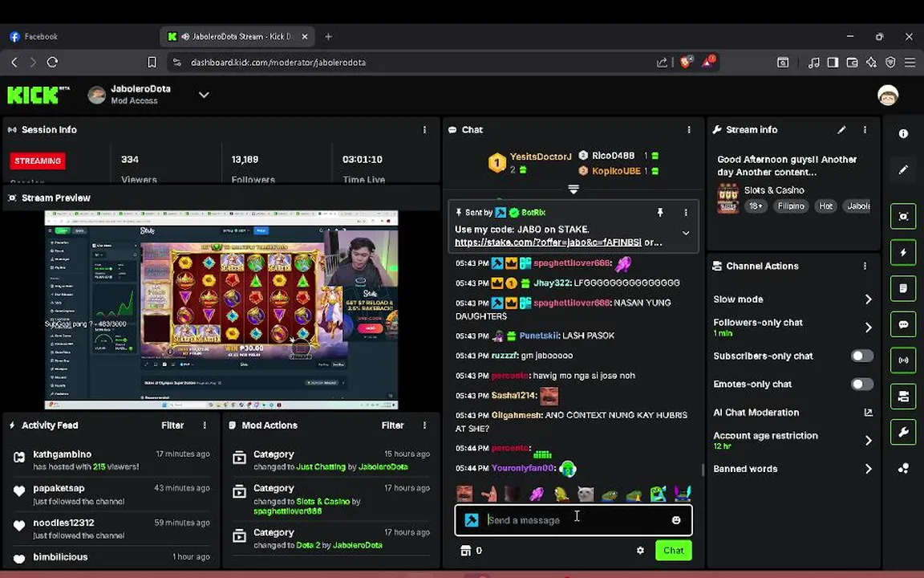Click the share page icon in address bar
Screen dimensions: 924x578
662,62
